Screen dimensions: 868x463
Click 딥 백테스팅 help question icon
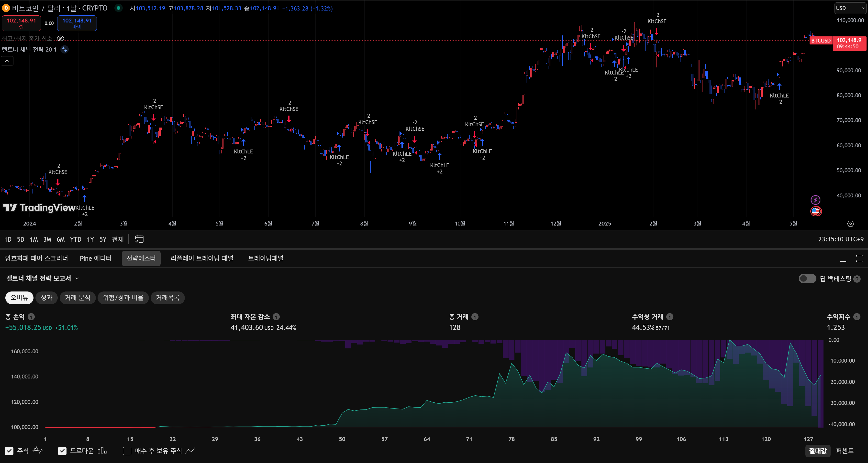click(857, 279)
